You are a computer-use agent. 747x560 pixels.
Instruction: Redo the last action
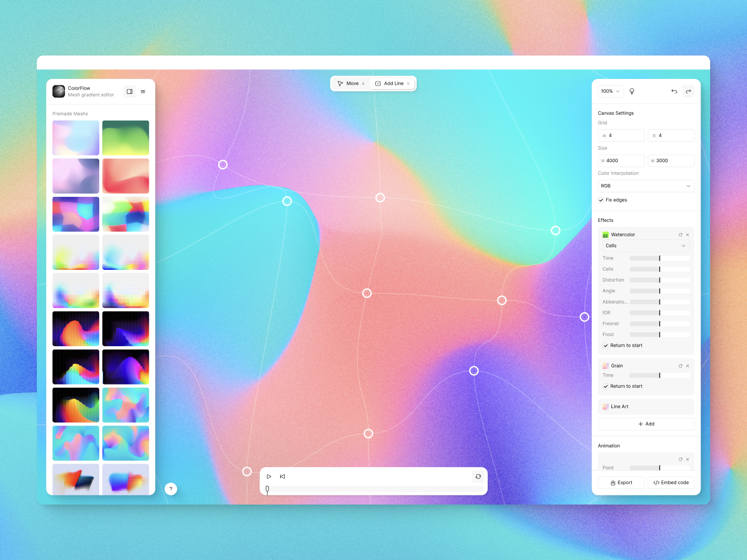pos(688,91)
